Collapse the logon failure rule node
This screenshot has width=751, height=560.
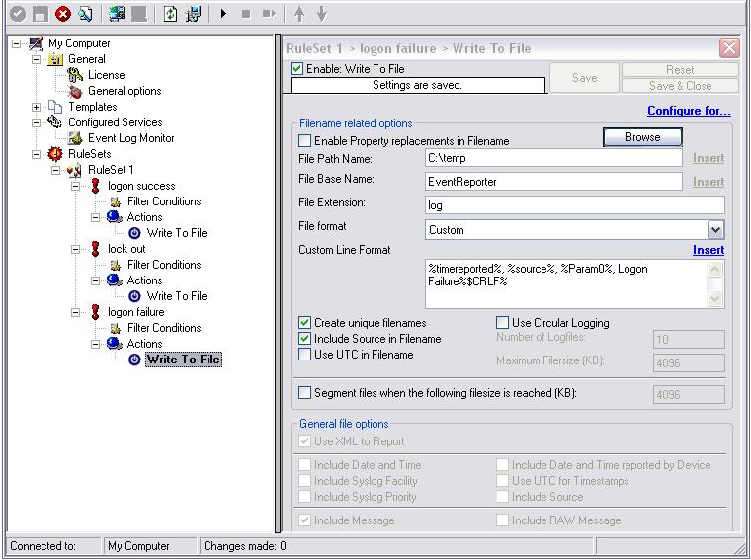(77, 312)
